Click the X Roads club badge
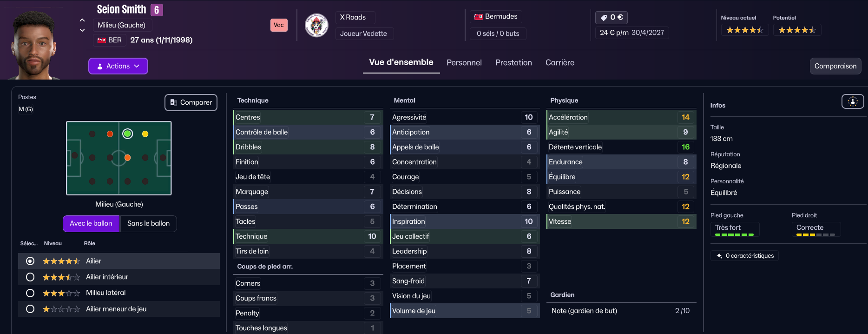 click(316, 25)
